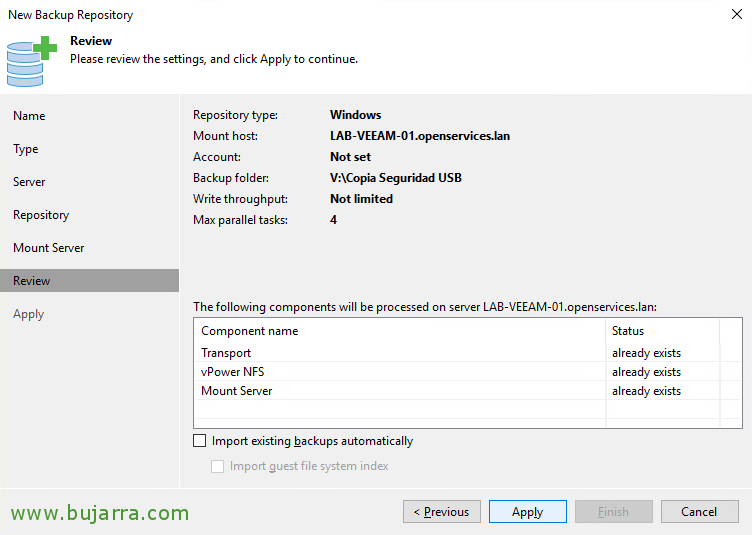Close the New Backup Repository dialog
This screenshot has width=752, height=535.
point(737,14)
